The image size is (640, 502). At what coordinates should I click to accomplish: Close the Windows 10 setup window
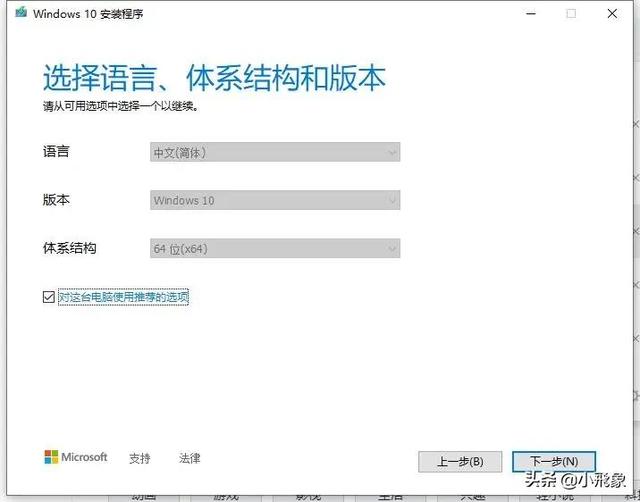pyautogui.click(x=612, y=13)
